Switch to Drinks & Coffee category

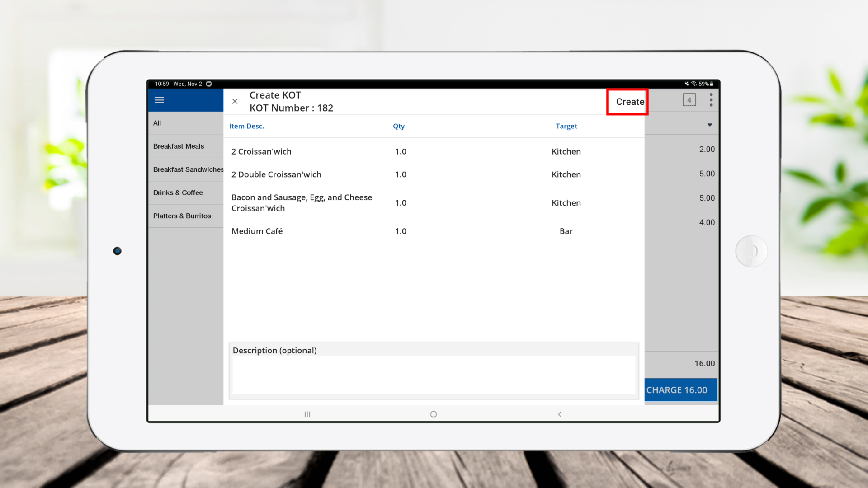pos(178,192)
